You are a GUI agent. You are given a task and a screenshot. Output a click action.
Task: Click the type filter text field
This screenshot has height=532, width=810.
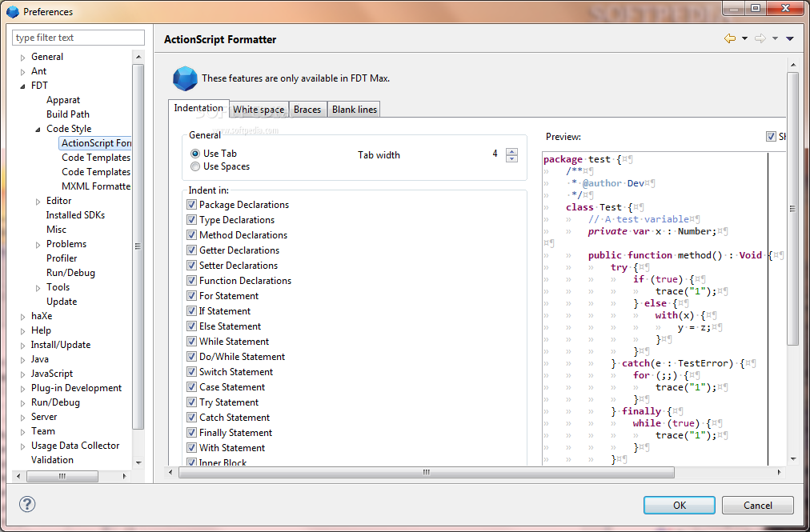[78, 38]
